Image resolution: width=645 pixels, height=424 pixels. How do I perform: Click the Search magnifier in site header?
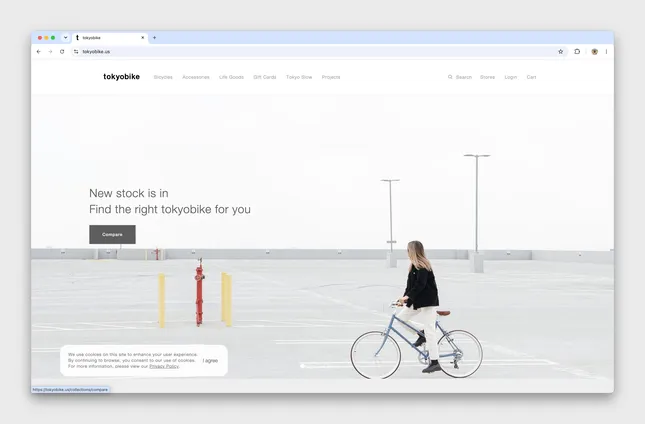coord(450,77)
